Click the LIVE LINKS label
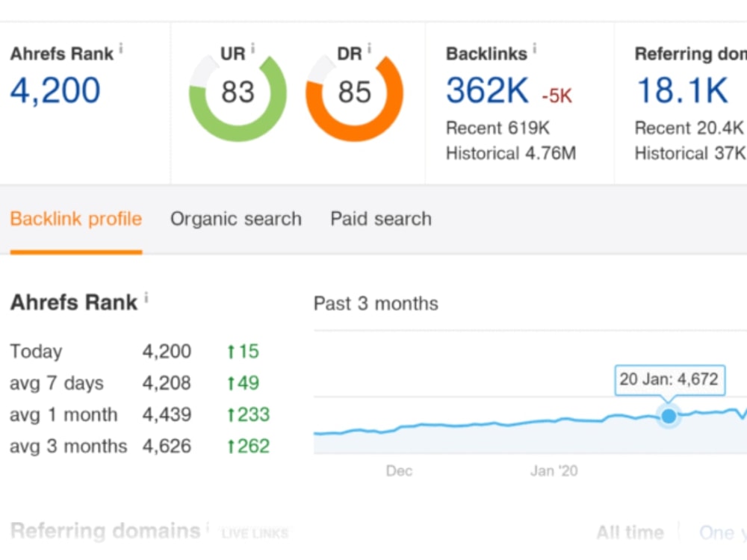Image resolution: width=747 pixels, height=560 pixels. 255,533
